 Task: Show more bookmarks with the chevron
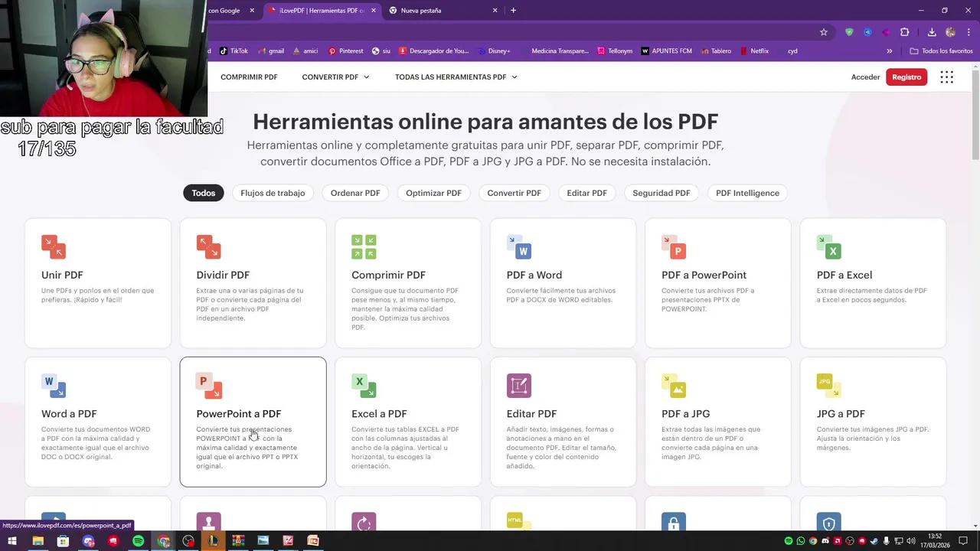[890, 51]
